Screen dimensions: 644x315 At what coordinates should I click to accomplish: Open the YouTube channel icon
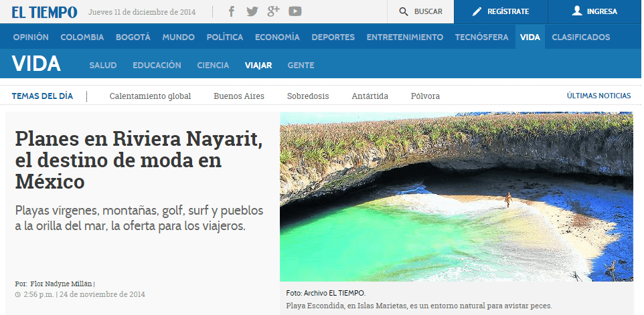pos(295,11)
